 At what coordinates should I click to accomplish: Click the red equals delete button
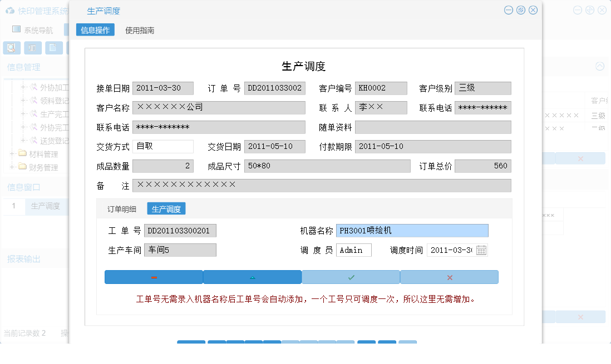tap(154, 277)
